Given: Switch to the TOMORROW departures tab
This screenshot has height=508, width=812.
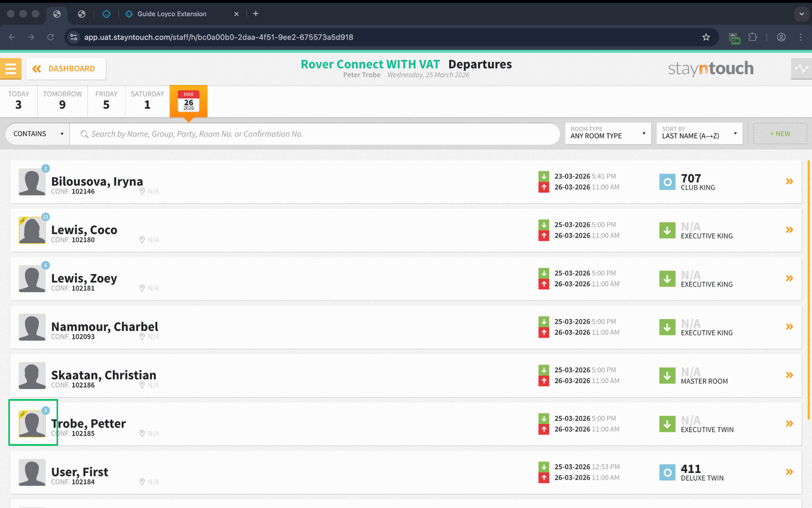Looking at the screenshot, I should pos(63,100).
